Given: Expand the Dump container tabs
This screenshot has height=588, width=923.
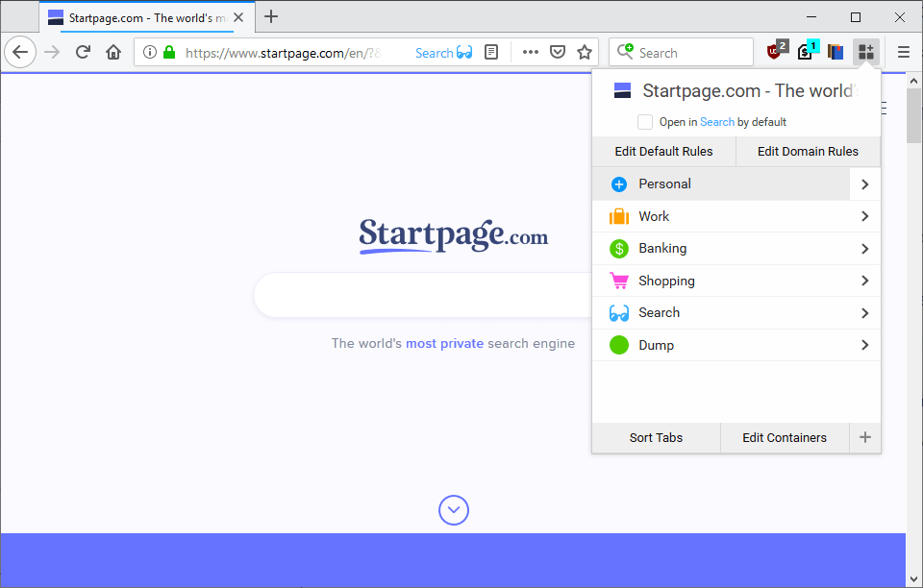Looking at the screenshot, I should point(864,345).
